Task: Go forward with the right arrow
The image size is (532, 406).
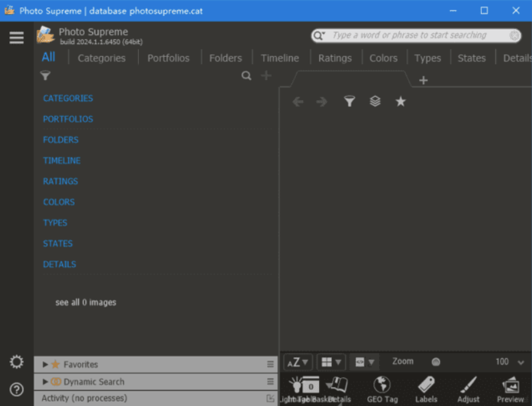Action: click(322, 101)
